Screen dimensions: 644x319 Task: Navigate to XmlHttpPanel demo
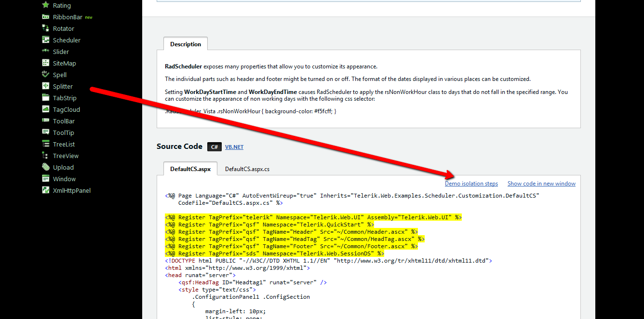(72, 191)
